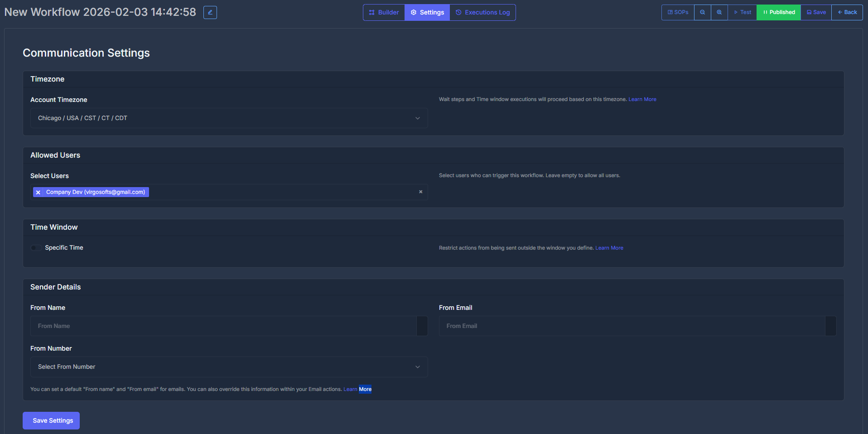
Task: Click Save Settings
Action: (51, 420)
